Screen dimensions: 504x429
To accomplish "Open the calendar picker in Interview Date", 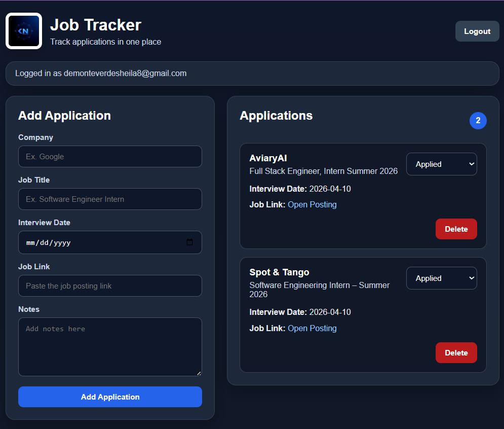I will coord(189,242).
